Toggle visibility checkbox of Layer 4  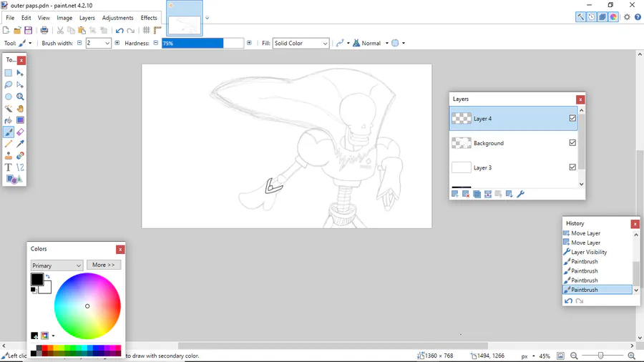572,118
